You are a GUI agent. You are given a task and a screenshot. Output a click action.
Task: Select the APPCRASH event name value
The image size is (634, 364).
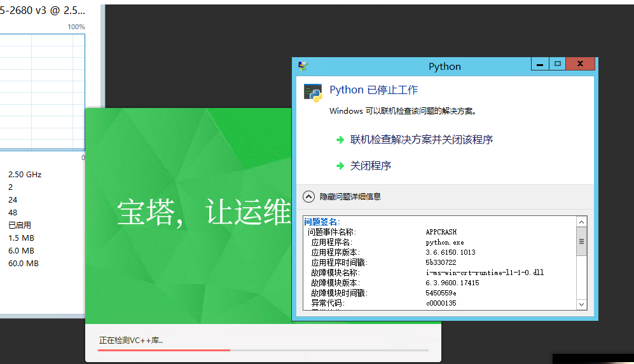point(441,232)
